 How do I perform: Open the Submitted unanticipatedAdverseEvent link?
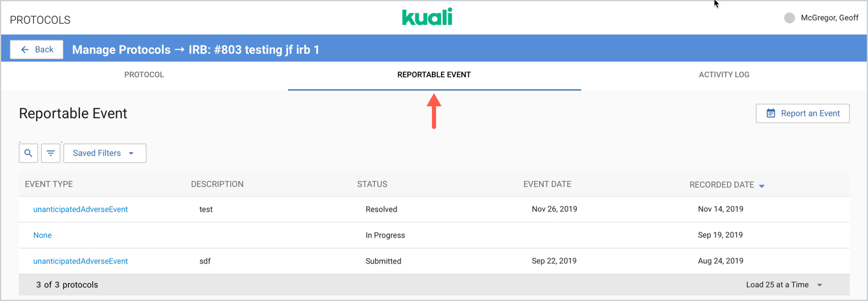click(x=80, y=261)
